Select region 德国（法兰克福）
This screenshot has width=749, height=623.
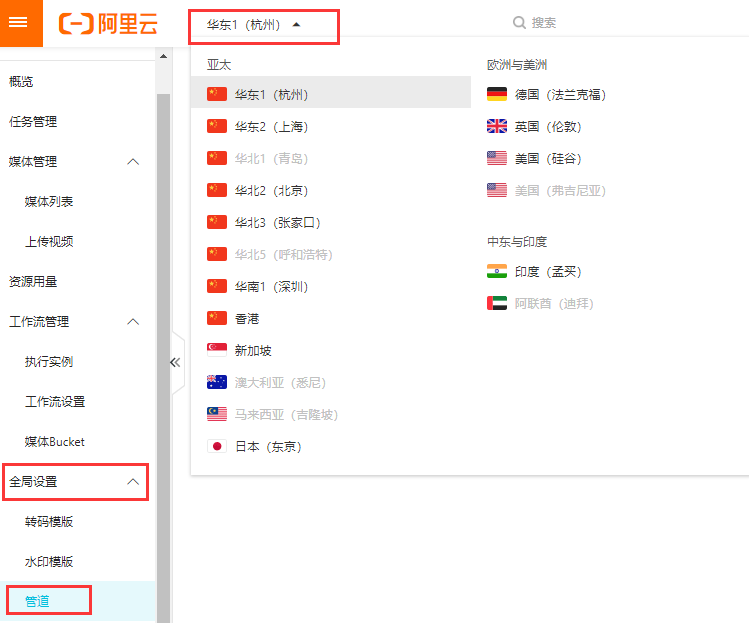[560, 95]
